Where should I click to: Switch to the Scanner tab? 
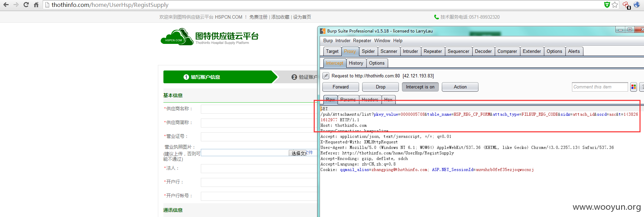[389, 51]
